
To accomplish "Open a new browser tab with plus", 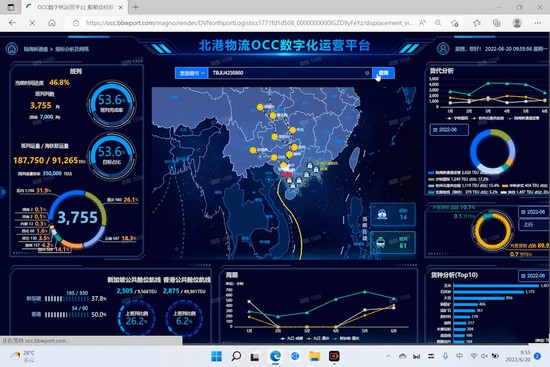I will pyautogui.click(x=136, y=7).
